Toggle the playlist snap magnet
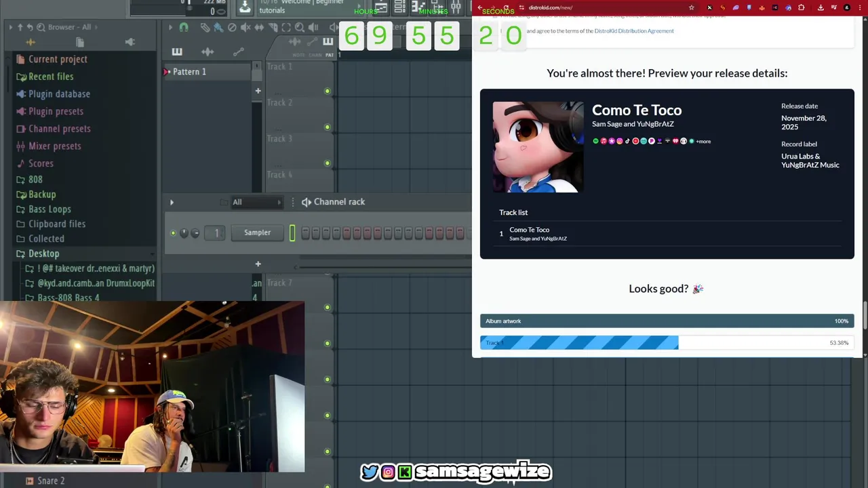The width and height of the screenshot is (868, 488). point(184,27)
